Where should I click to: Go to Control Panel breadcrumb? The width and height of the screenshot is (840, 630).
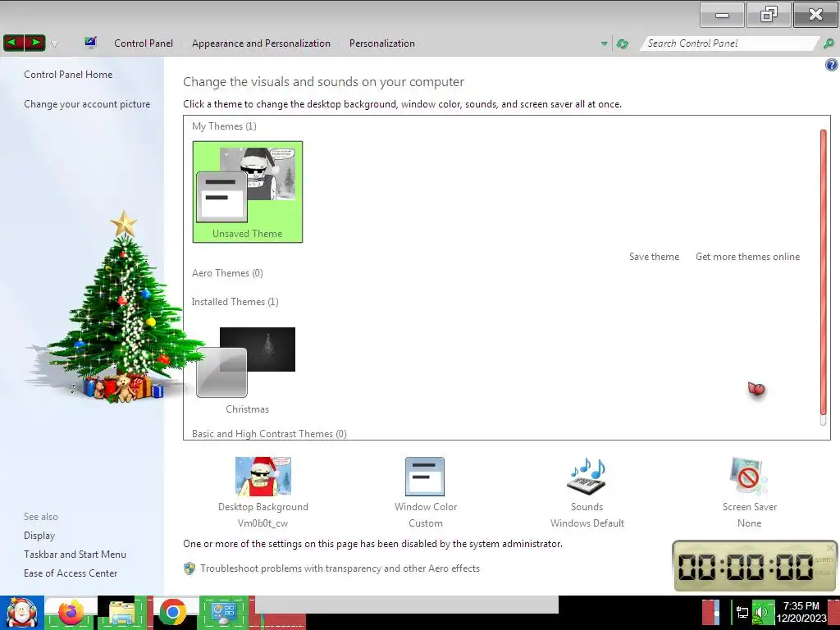tap(143, 43)
